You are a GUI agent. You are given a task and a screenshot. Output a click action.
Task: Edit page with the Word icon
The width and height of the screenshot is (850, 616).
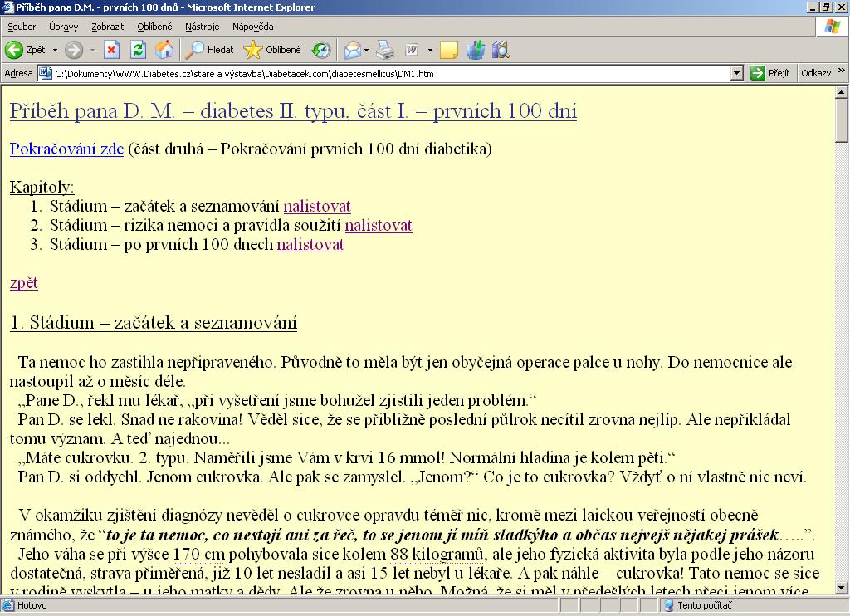[412, 50]
